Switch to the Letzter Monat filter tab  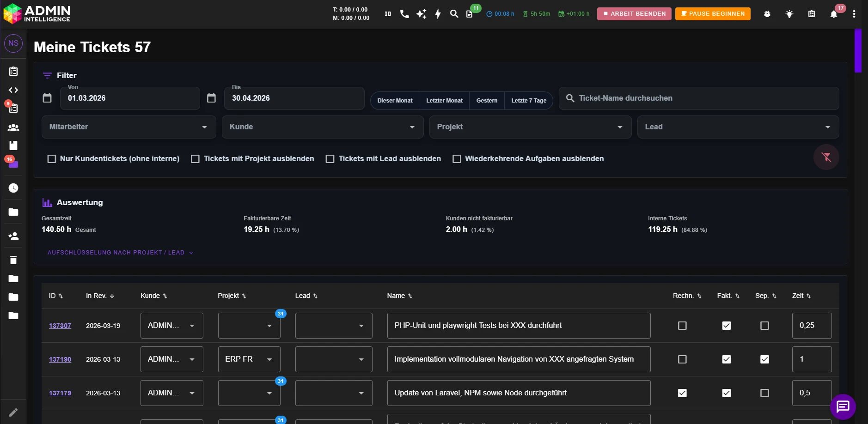(x=444, y=100)
